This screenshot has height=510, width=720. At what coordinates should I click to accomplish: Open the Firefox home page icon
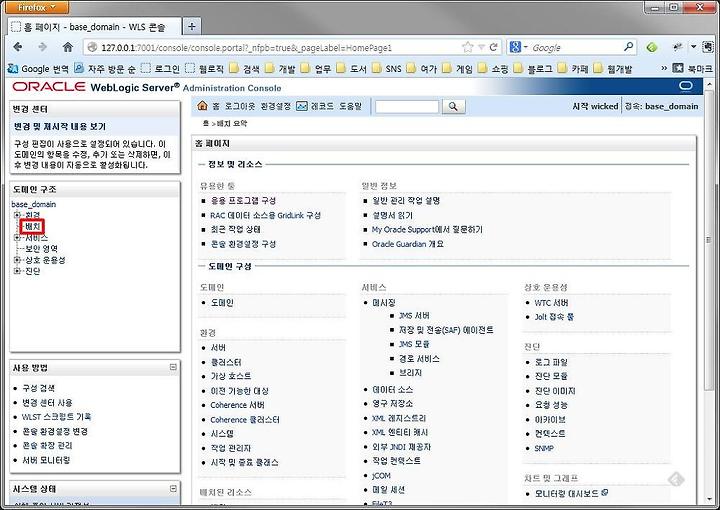[x=68, y=47]
